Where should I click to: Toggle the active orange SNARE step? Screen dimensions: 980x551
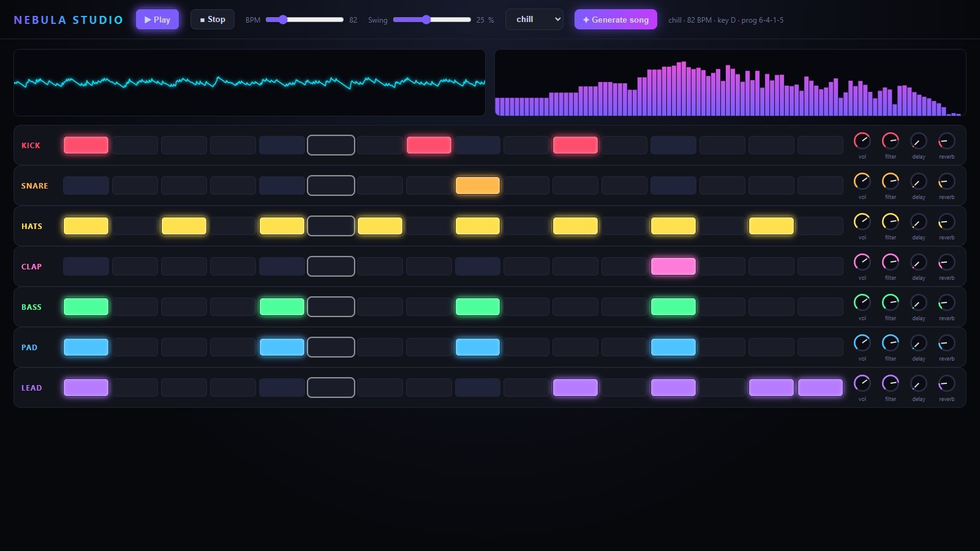point(477,186)
